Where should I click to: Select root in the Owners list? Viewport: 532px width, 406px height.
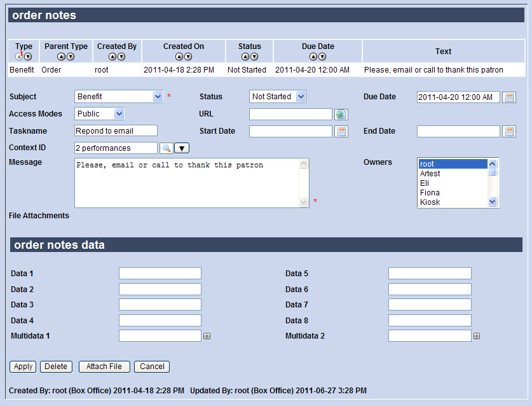click(453, 164)
